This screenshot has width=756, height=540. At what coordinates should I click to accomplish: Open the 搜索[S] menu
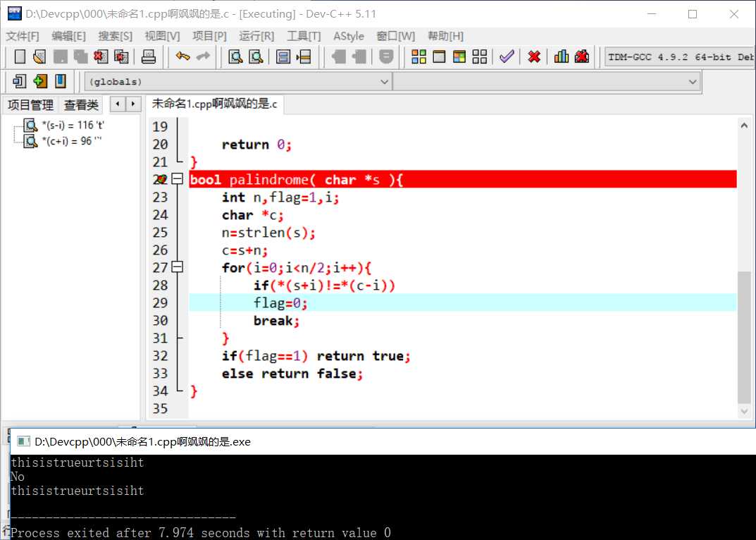point(116,36)
